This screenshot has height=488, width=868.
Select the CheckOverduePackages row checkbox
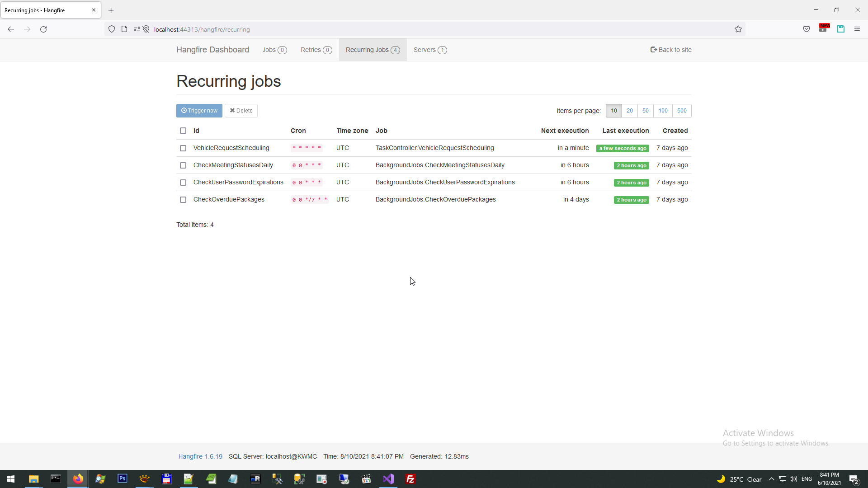pyautogui.click(x=183, y=200)
